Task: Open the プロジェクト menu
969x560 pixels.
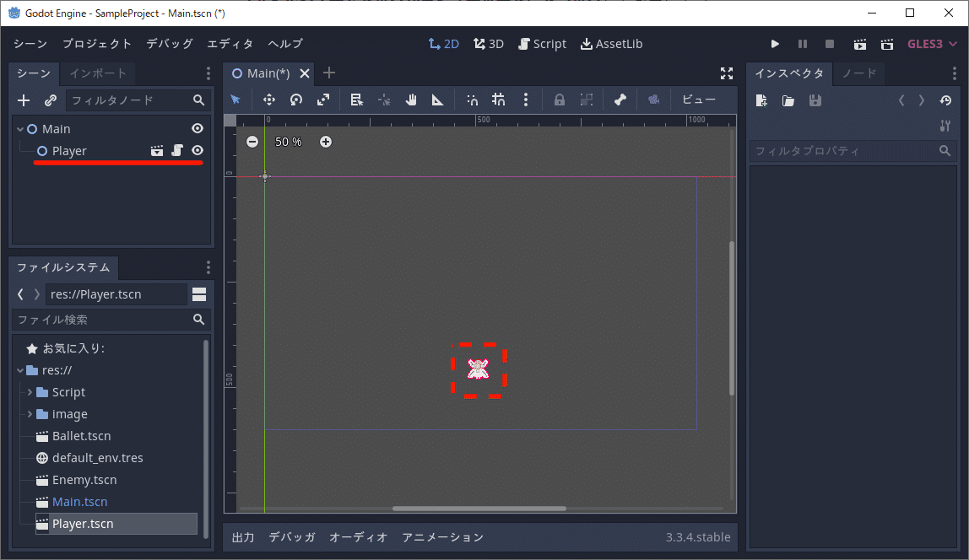Action: (x=97, y=44)
